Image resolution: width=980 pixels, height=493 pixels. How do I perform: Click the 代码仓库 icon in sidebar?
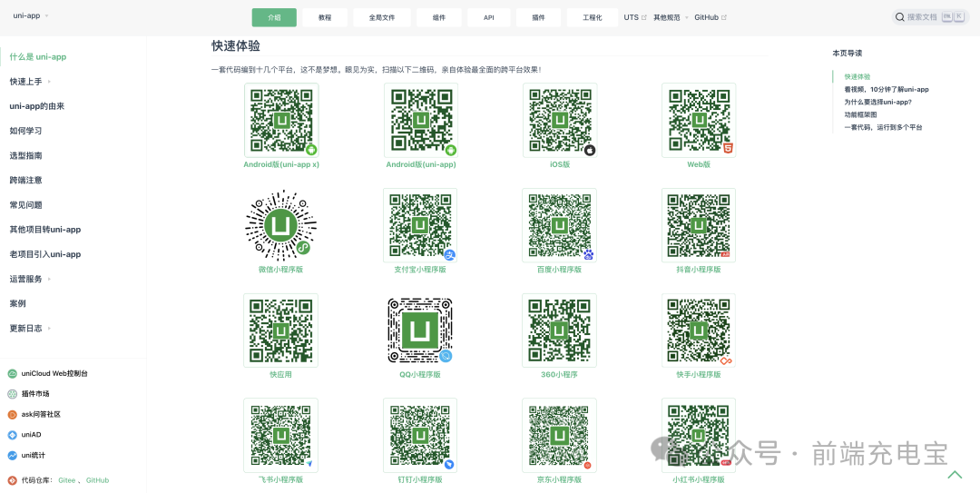12,480
